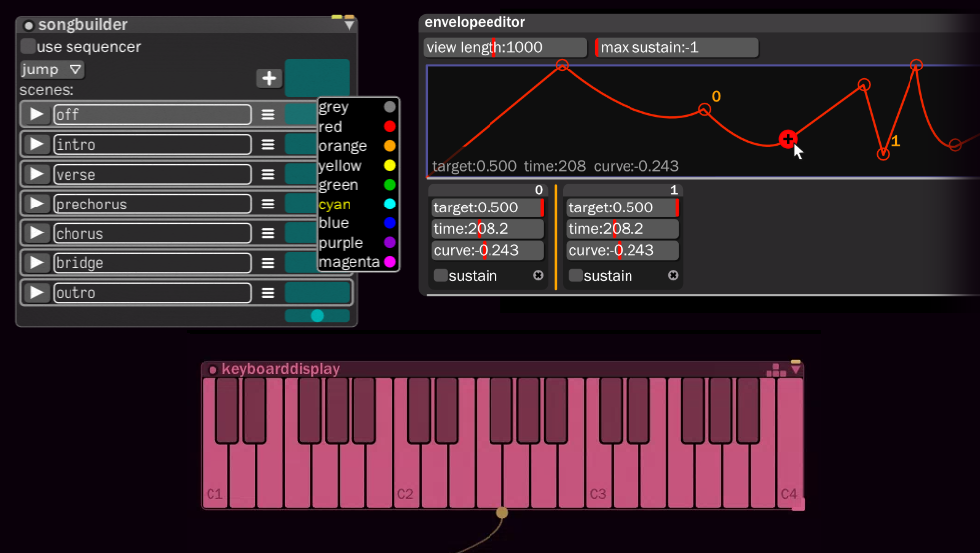Click the red plus add-point marker on envelope
Image resolution: width=980 pixels, height=553 pixels.
tap(788, 139)
